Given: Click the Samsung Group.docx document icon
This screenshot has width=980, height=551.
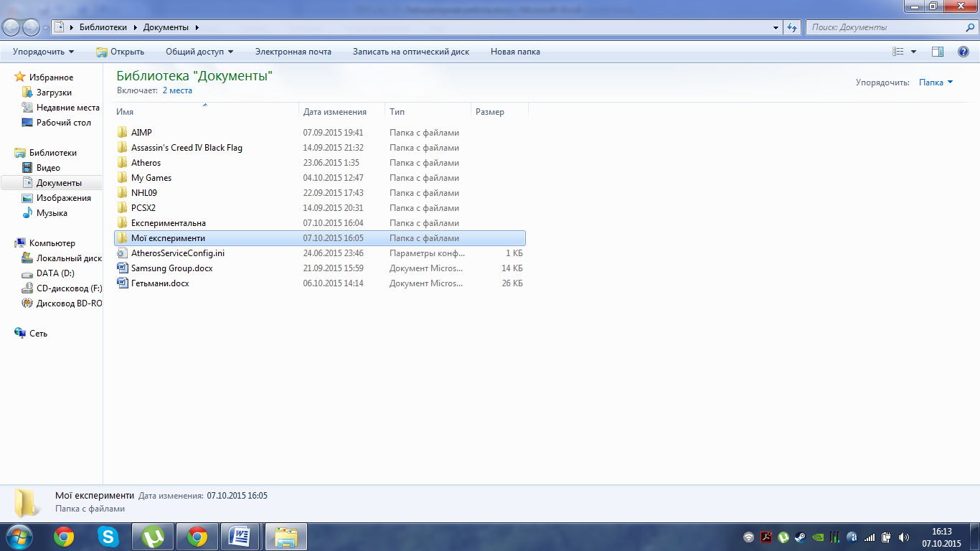Looking at the screenshot, I should point(122,268).
